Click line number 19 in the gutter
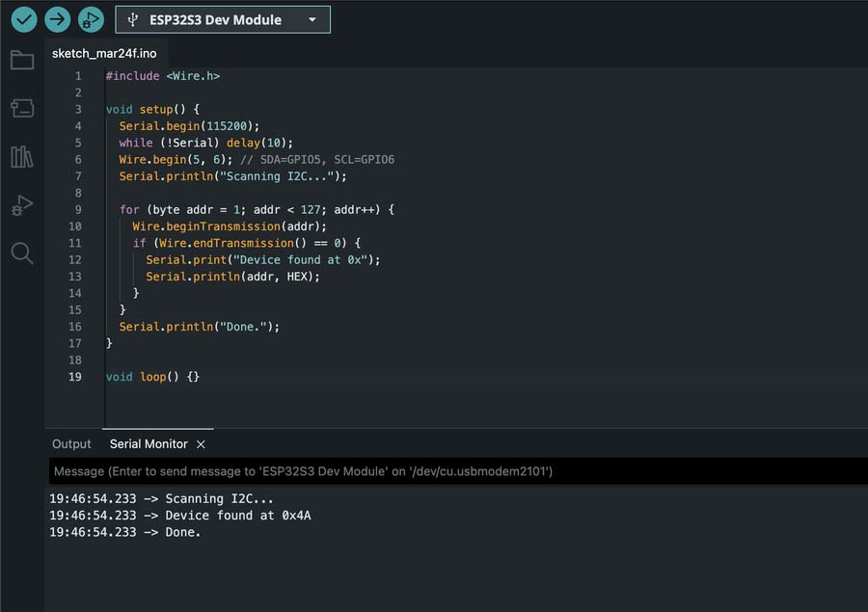This screenshot has width=868, height=612. (75, 377)
